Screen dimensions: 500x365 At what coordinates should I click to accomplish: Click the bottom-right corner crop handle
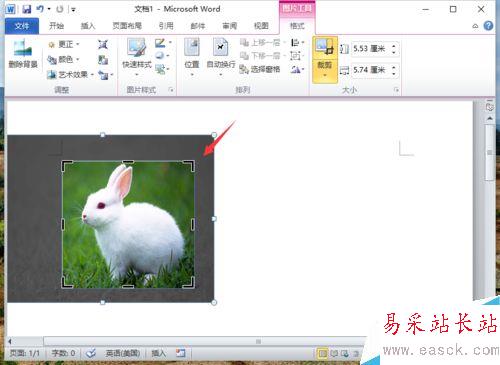(x=189, y=282)
